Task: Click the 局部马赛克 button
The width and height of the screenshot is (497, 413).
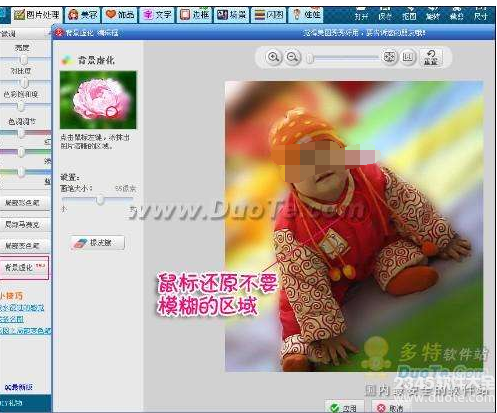Action: pyautogui.click(x=23, y=224)
